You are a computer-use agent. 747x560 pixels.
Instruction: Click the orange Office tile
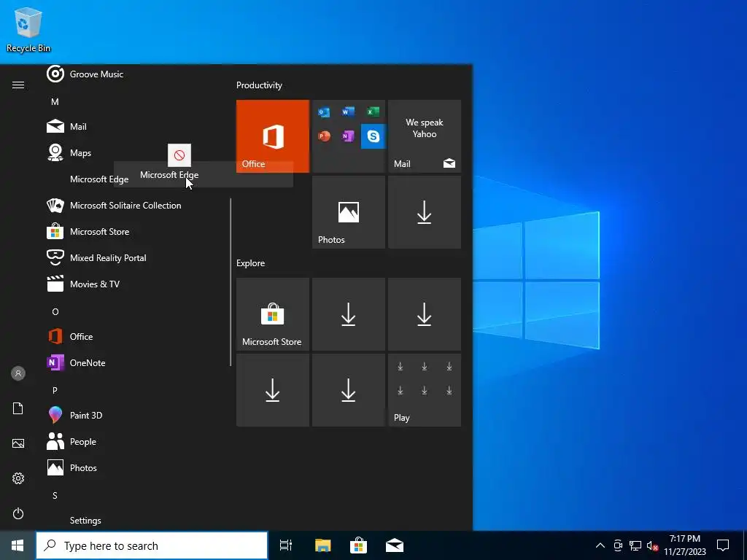point(273,136)
